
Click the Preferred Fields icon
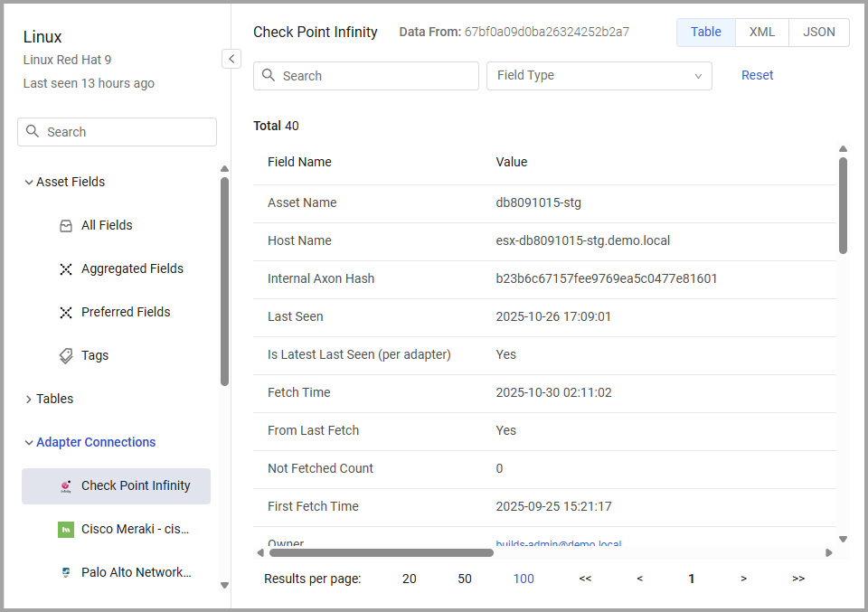(66, 313)
